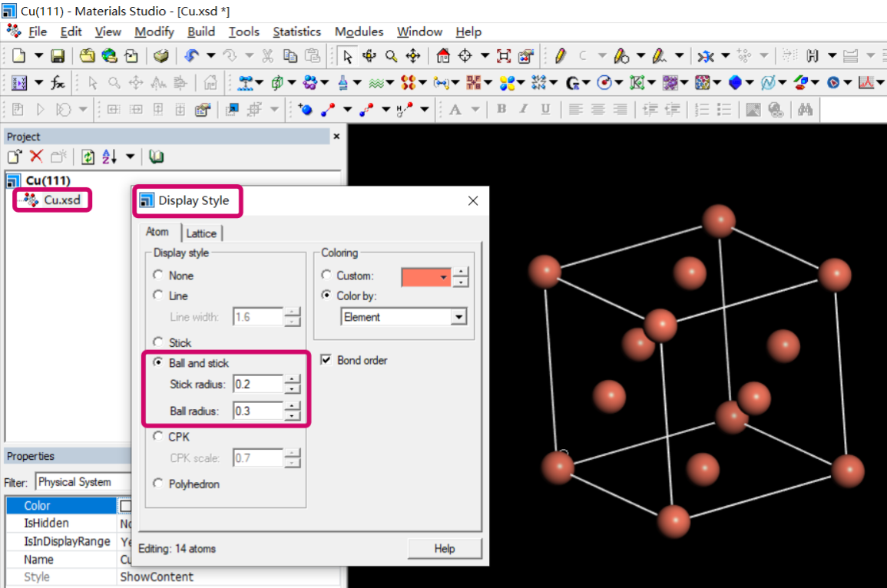
Task: Enable the CPK display style option
Action: 158,437
